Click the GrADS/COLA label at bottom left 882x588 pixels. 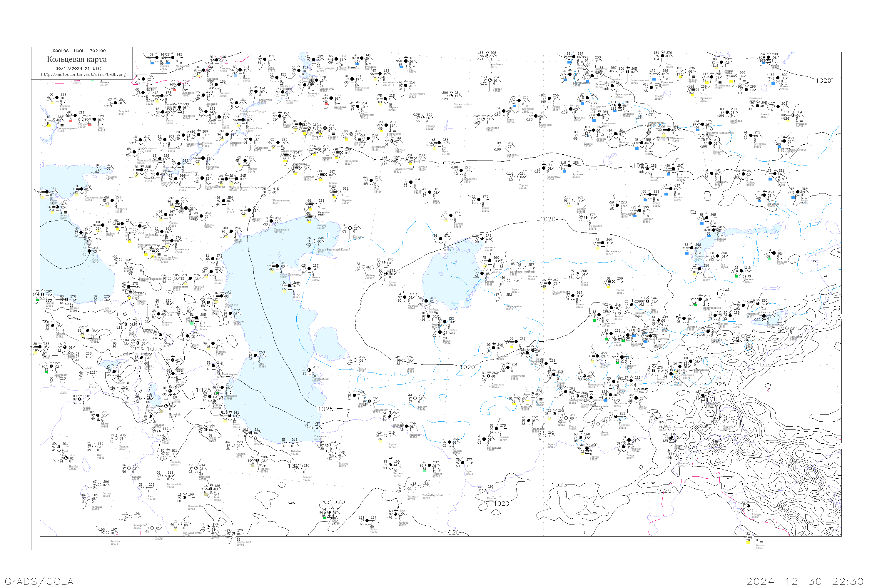pyautogui.click(x=39, y=581)
